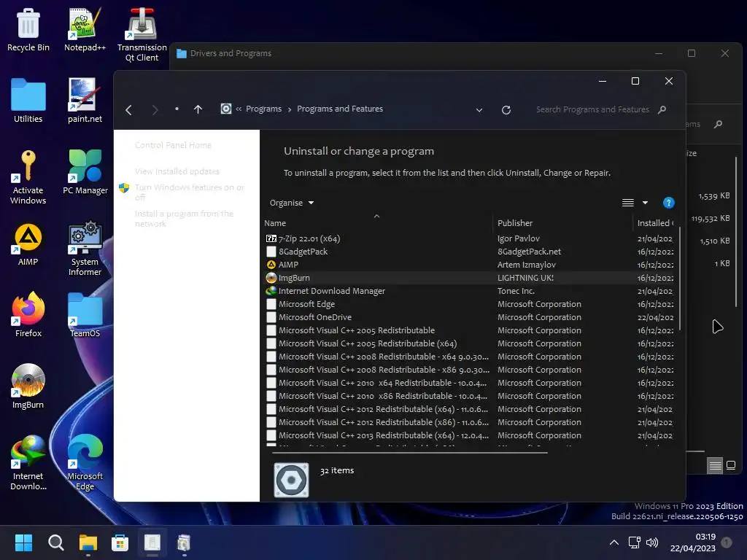The image size is (747, 560).
Task: Select Microsoft Edge entry in program list
Action: 469,304
